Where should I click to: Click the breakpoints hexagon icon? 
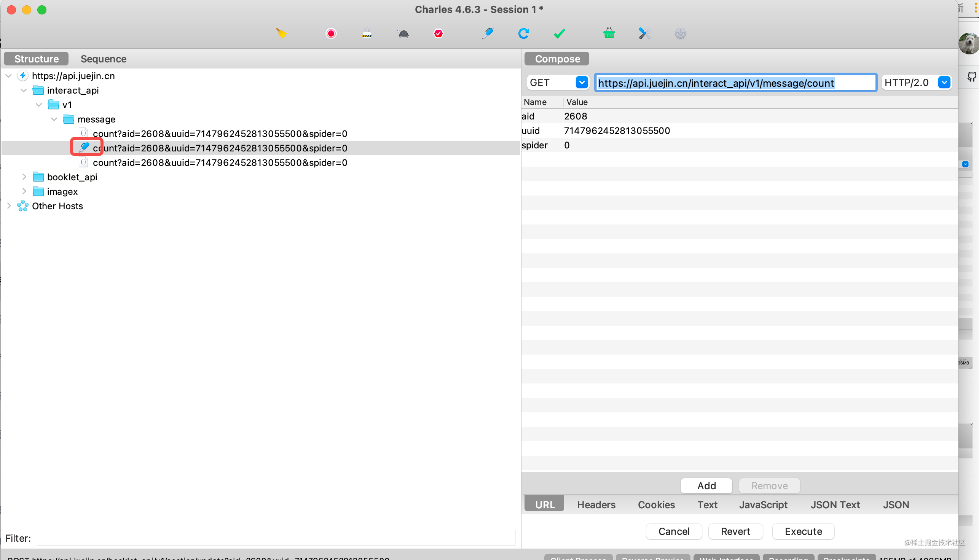[438, 33]
